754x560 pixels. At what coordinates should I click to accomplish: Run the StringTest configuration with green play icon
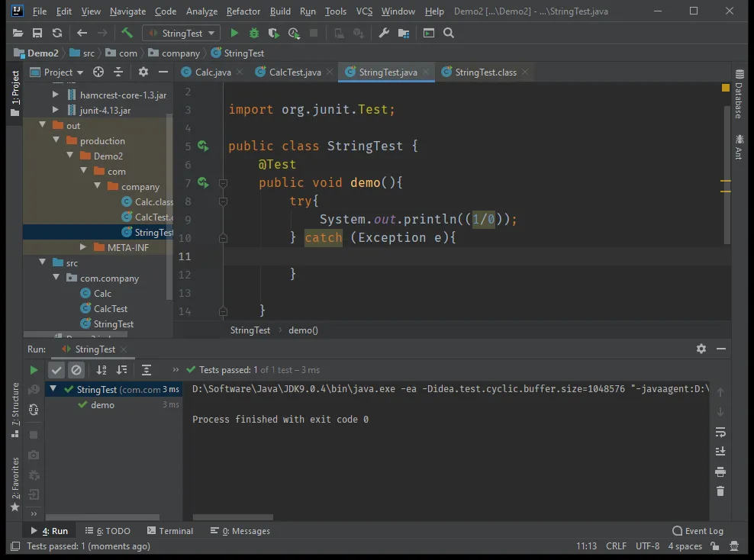click(234, 33)
